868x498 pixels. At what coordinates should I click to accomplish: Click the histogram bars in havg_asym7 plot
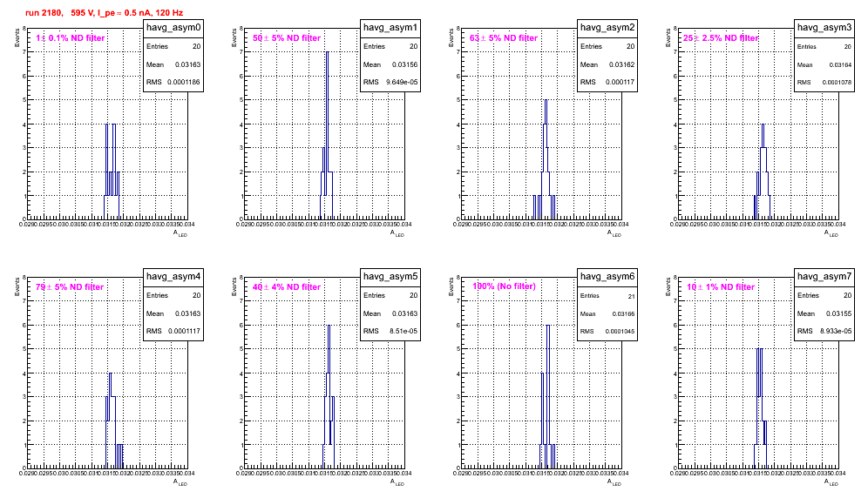pos(760,408)
